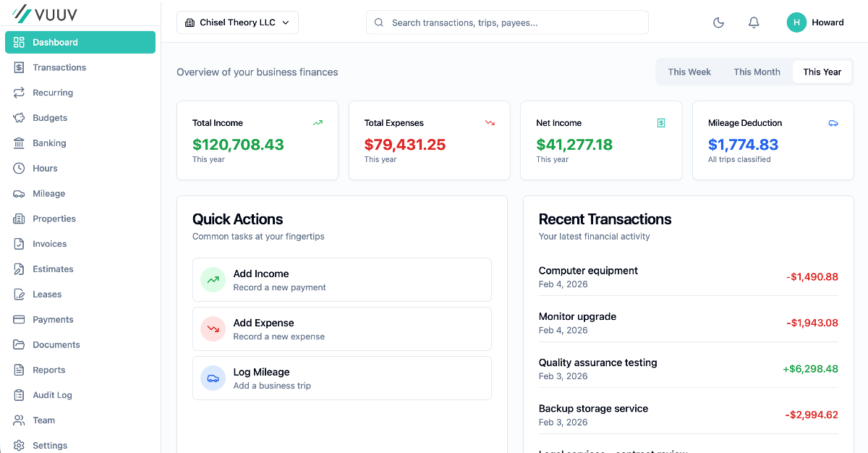Screen dimensions: 868x453
Task: Click the Add Income quick action
Action: 341,279
